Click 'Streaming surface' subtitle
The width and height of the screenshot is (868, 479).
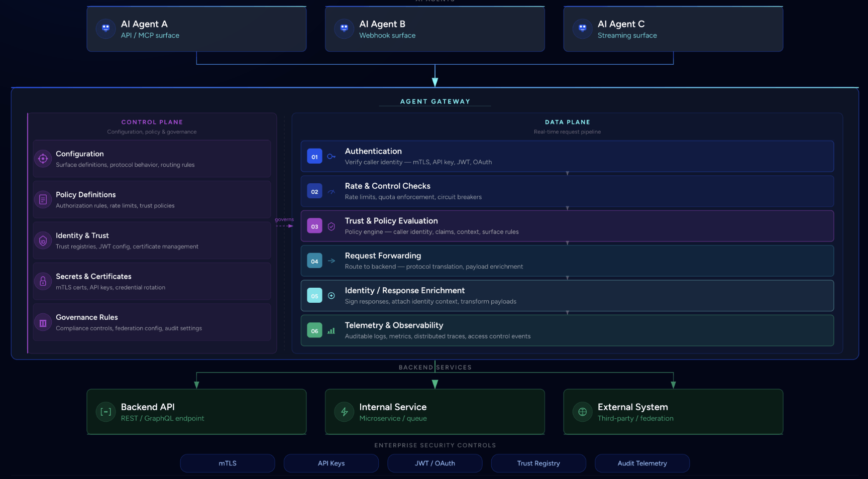tap(627, 36)
